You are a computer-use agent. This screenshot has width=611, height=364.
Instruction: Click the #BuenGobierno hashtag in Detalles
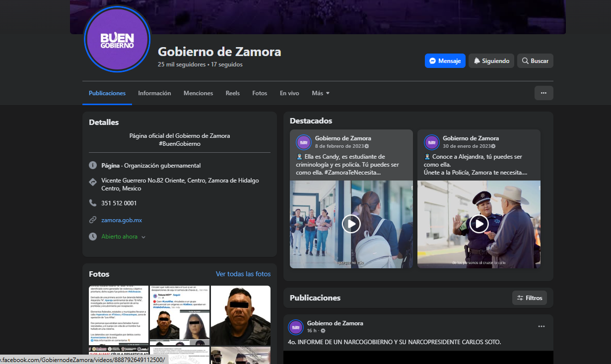coord(180,144)
